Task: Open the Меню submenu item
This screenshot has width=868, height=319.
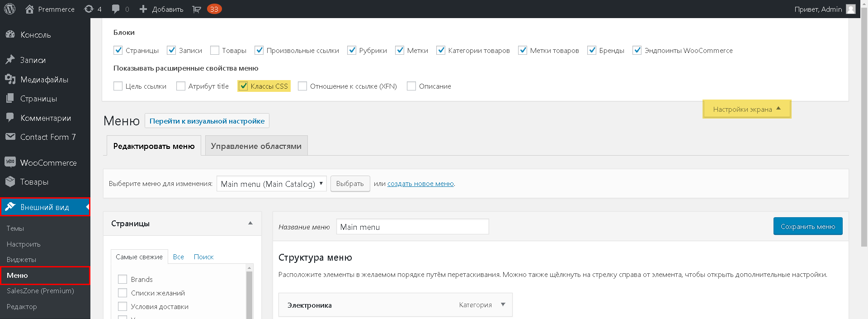Action: [45, 275]
